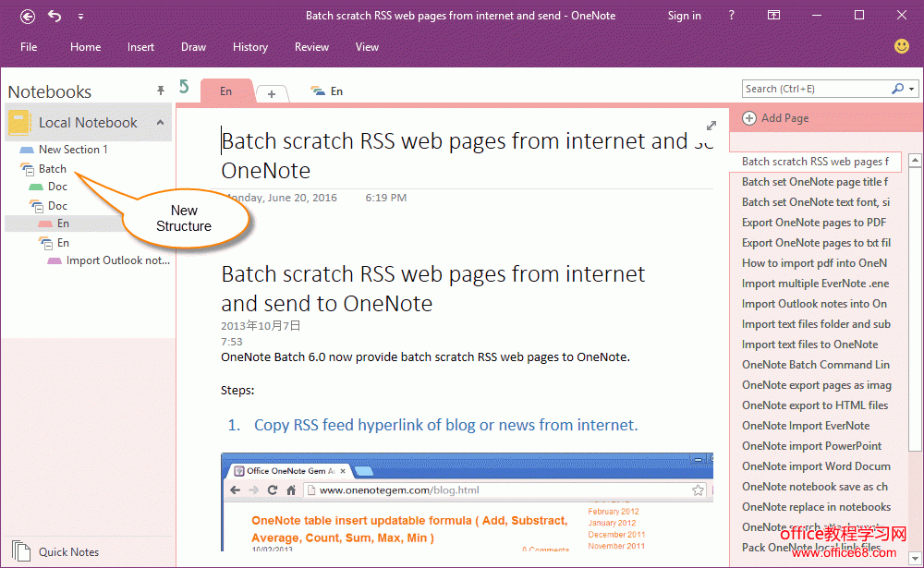Click the Undo icon in quick access toolbar
The width and height of the screenshot is (924, 568).
point(55,16)
